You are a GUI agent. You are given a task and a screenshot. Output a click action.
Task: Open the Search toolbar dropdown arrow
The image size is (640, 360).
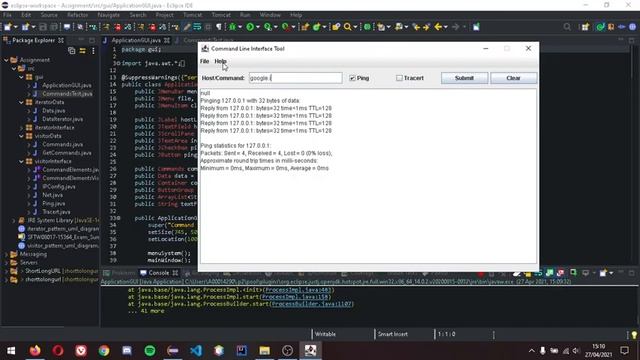pyautogui.click(x=355, y=27)
